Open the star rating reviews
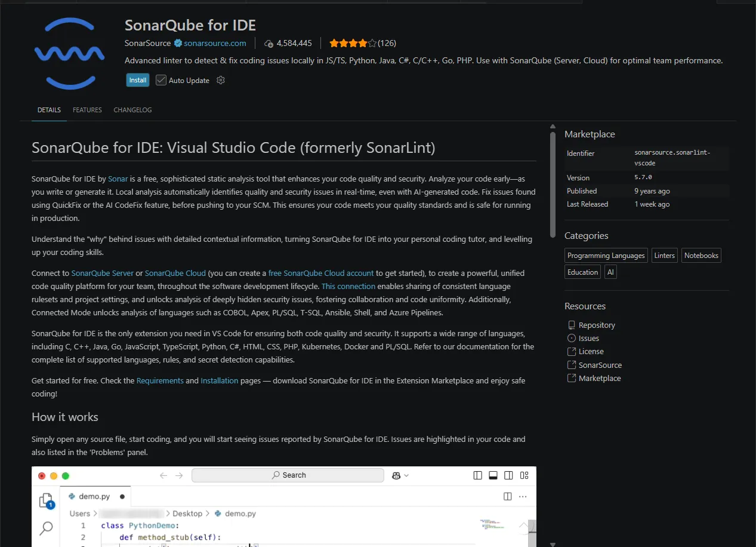 pyautogui.click(x=362, y=43)
